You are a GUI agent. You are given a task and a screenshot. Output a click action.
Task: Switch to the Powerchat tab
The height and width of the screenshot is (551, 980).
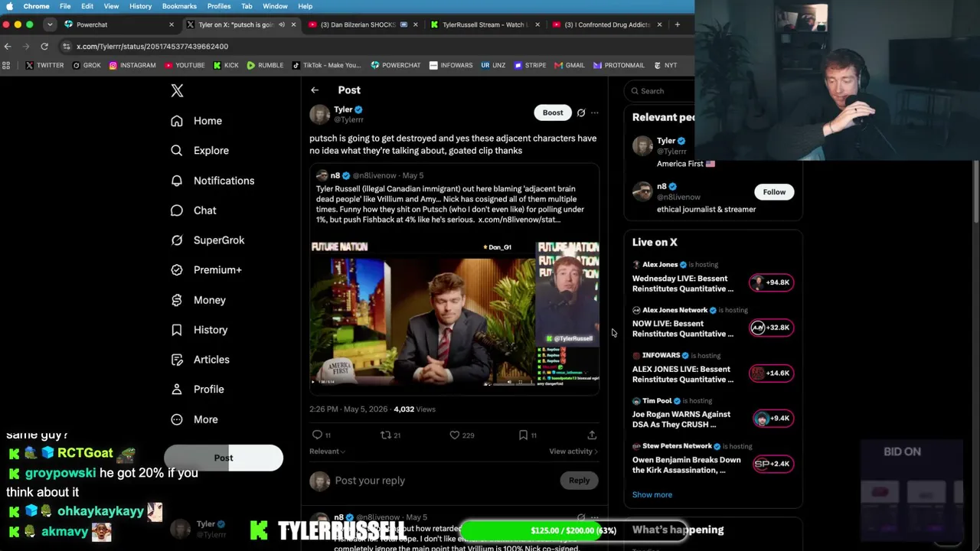(120, 24)
